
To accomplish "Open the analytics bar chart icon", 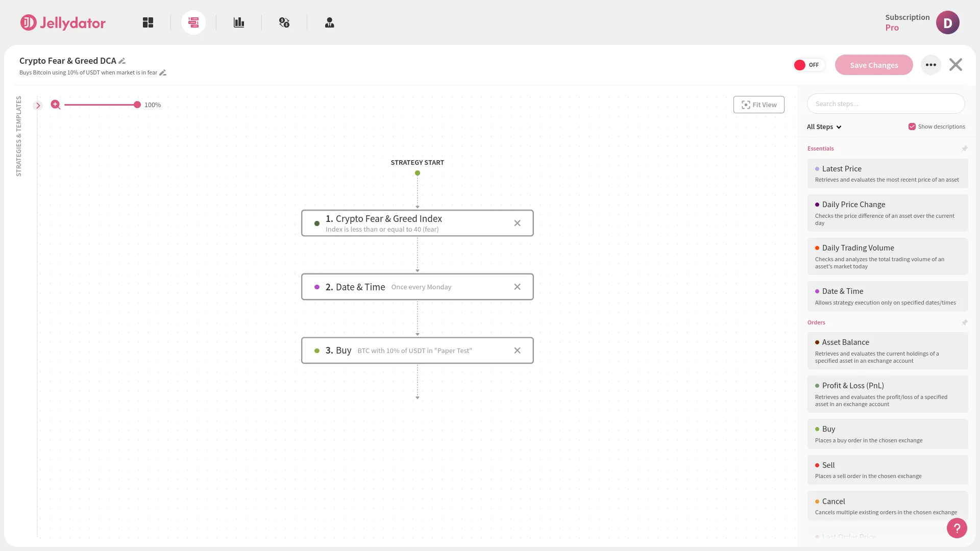I will (238, 22).
